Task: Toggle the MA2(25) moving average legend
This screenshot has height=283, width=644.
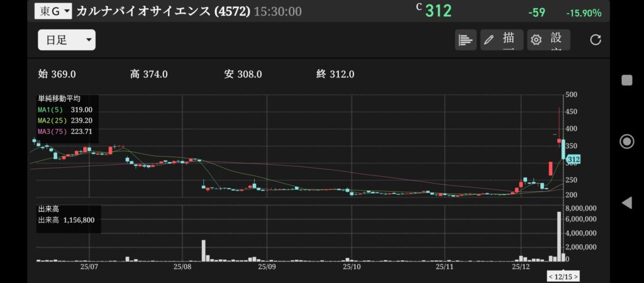Action: (65, 120)
